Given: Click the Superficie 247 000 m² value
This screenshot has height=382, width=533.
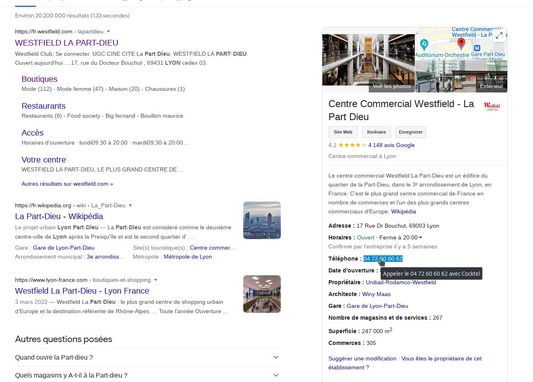Looking at the screenshot, I should point(377,331).
